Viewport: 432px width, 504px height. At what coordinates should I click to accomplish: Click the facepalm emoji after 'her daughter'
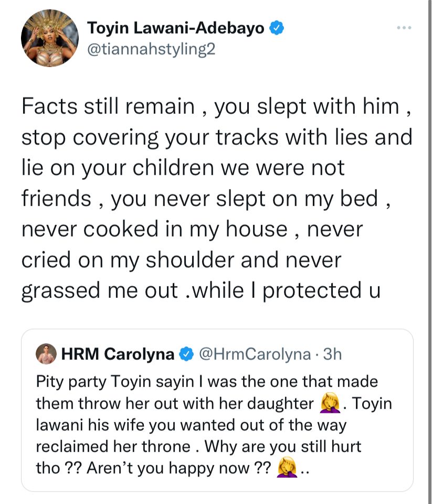(330, 403)
